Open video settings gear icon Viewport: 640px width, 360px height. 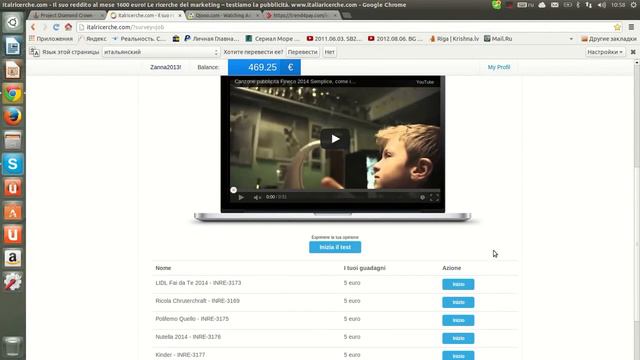(422, 197)
